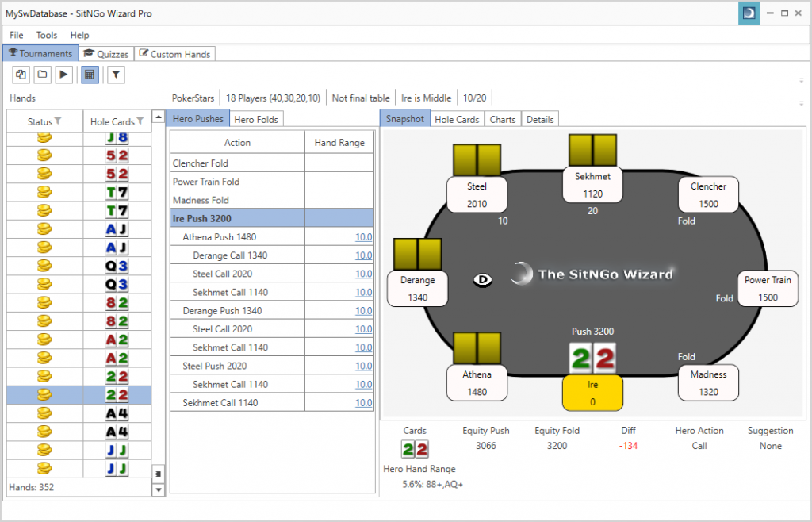Open the Tools menu
The height and width of the screenshot is (522, 812).
click(46, 35)
